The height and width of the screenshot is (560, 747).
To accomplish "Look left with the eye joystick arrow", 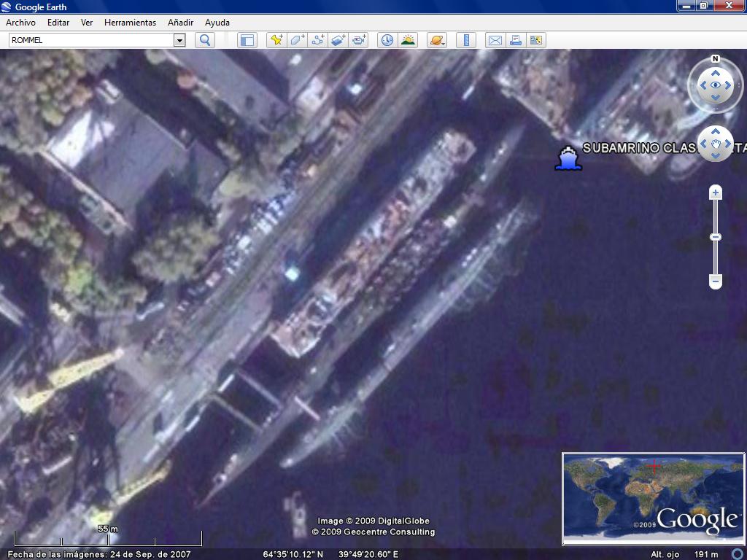I will [703, 85].
